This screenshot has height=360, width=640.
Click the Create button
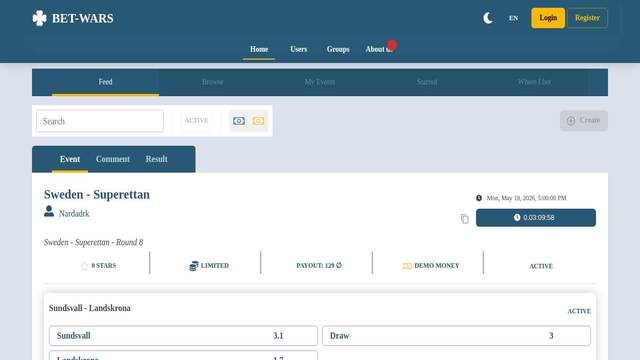point(584,120)
